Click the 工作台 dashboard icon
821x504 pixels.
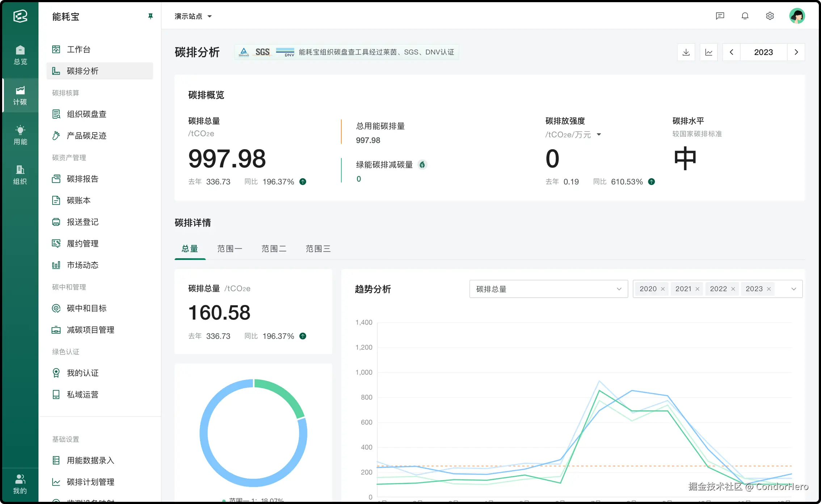56,49
